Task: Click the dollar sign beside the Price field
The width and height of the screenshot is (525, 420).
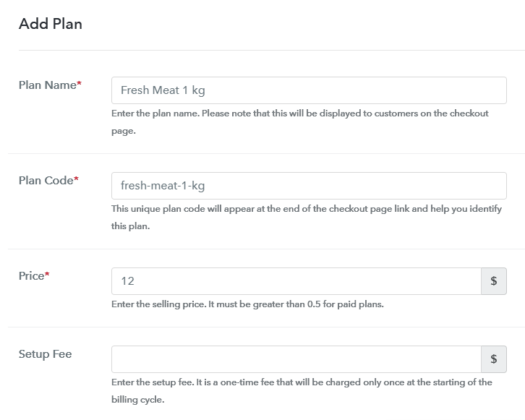Action: tap(494, 281)
